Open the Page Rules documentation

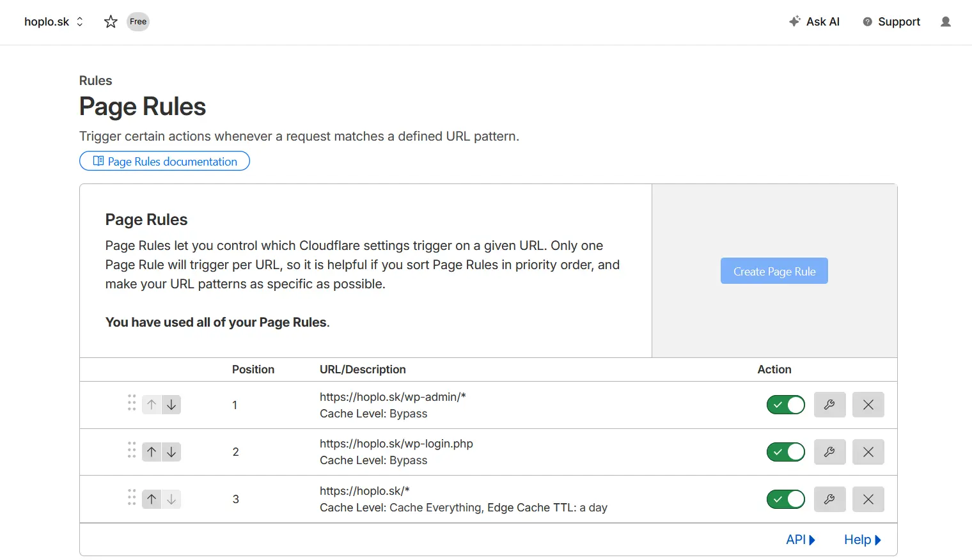tap(164, 161)
